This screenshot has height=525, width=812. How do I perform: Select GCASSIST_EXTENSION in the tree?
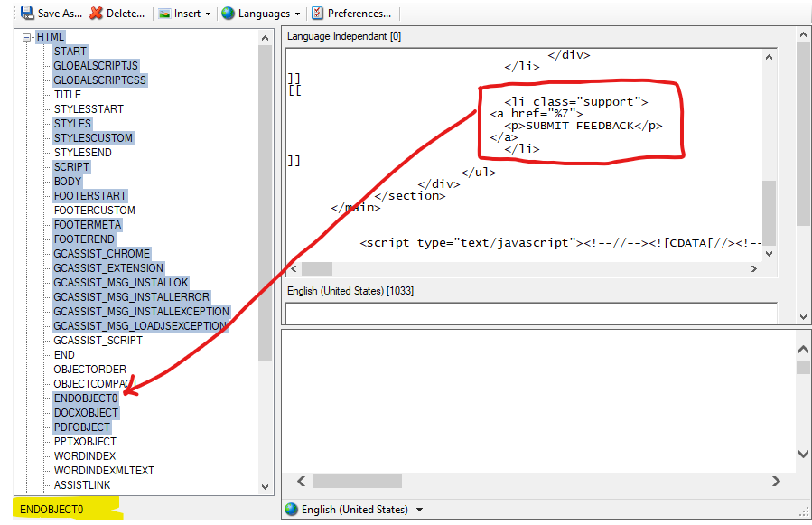click(108, 268)
